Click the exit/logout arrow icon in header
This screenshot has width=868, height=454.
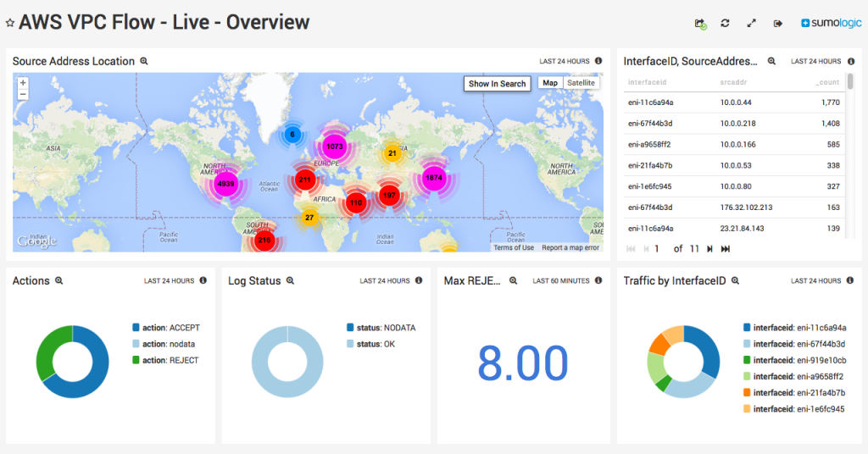click(778, 23)
